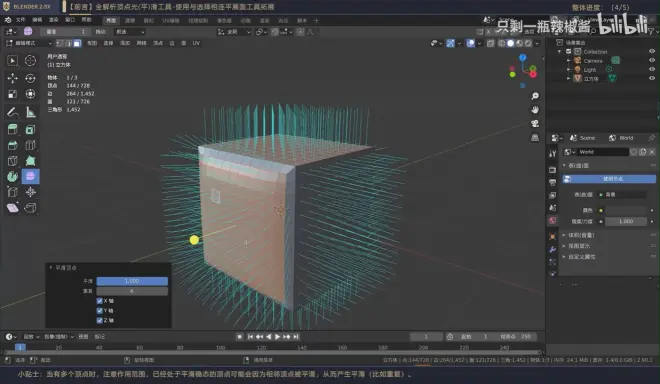This screenshot has height=384, width=660.
Task: Click the zoom magnifier viewport icon
Action: point(535,96)
